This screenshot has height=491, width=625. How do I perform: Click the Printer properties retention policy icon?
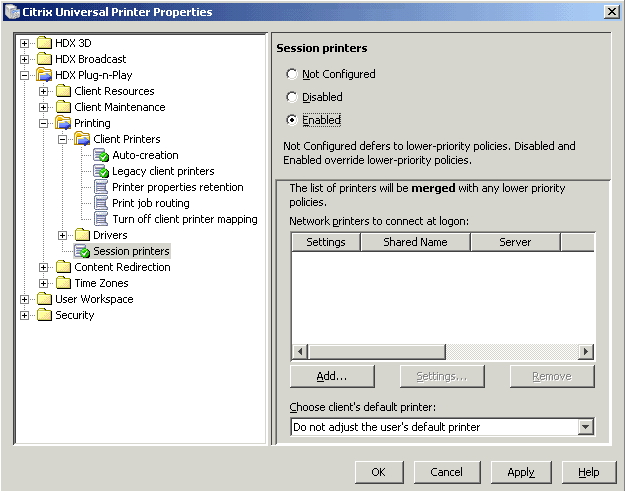coord(101,187)
